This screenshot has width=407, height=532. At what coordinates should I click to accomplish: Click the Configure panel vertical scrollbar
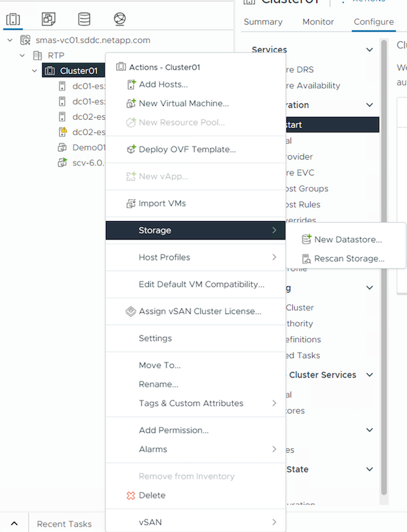[x=384, y=253]
